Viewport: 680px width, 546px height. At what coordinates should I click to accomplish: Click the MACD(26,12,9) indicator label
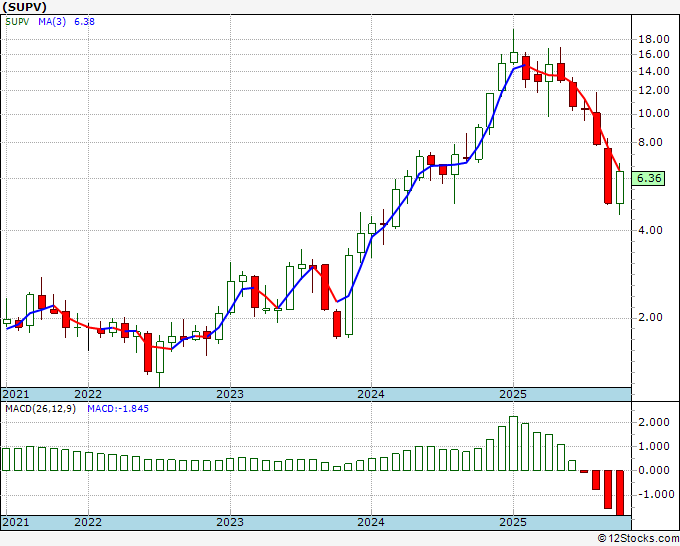40,409
